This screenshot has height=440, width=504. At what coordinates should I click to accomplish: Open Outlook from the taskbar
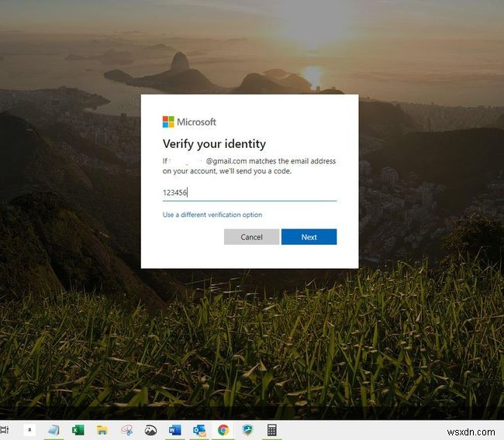(x=199, y=430)
